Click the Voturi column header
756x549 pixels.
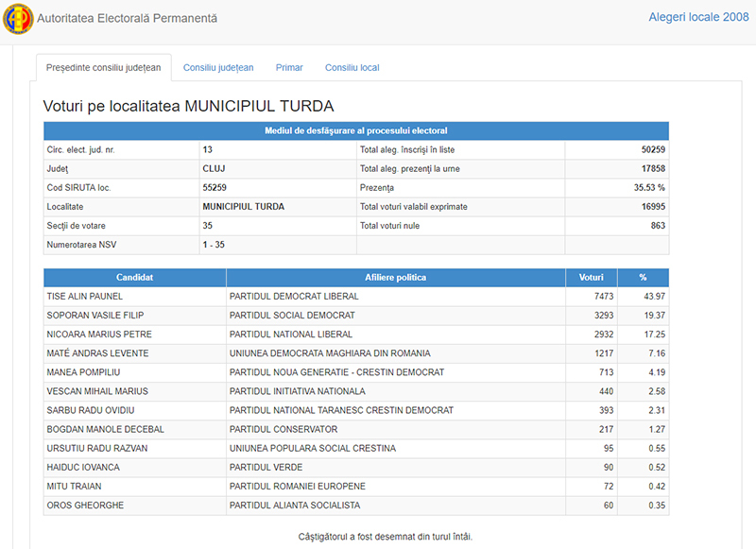[x=592, y=278]
